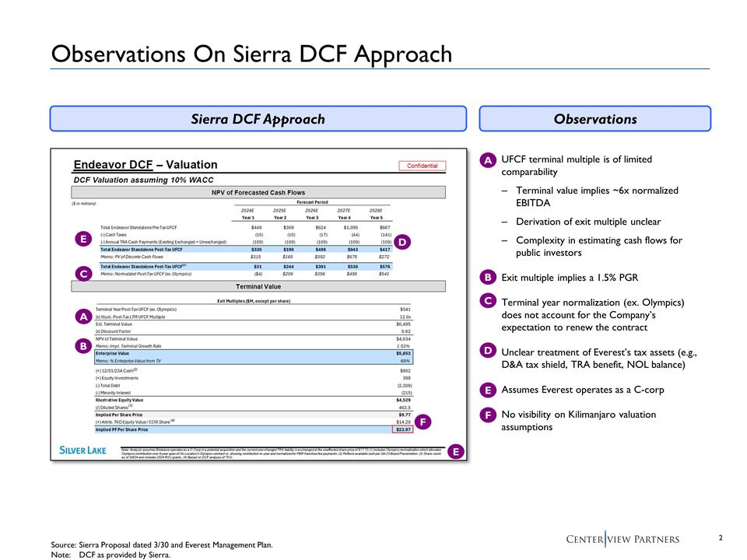Click the B badge next to Exit multiple observation
Viewport: 747px width, 560px height.
pos(489,277)
